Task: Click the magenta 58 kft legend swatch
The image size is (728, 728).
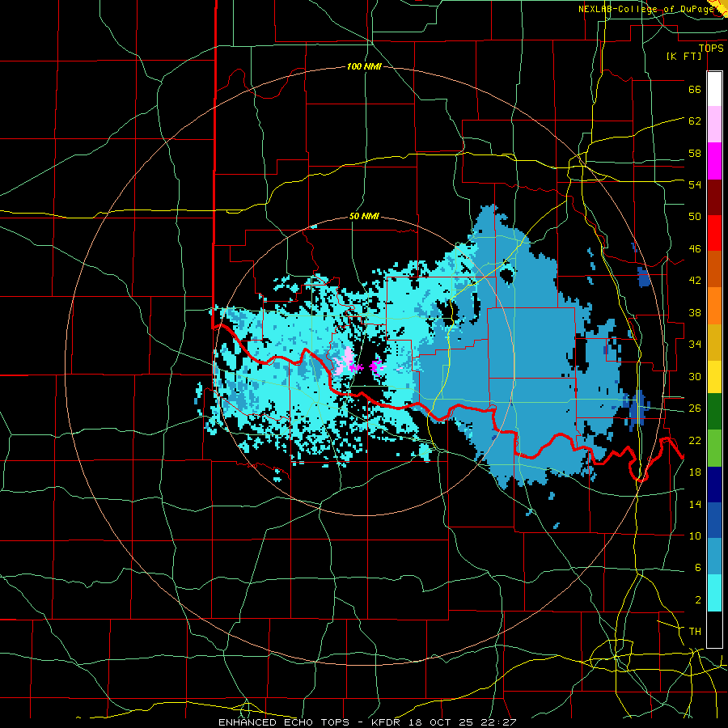Action: coord(714,161)
